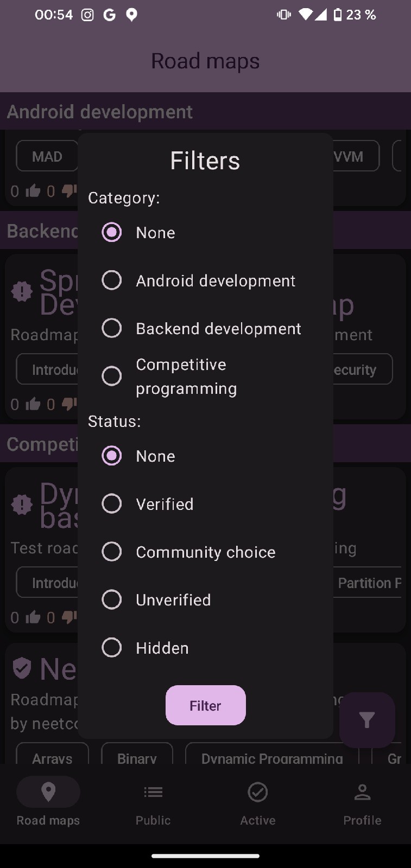Select None under Category
Viewport: 411px width, 868px height.
coord(112,232)
